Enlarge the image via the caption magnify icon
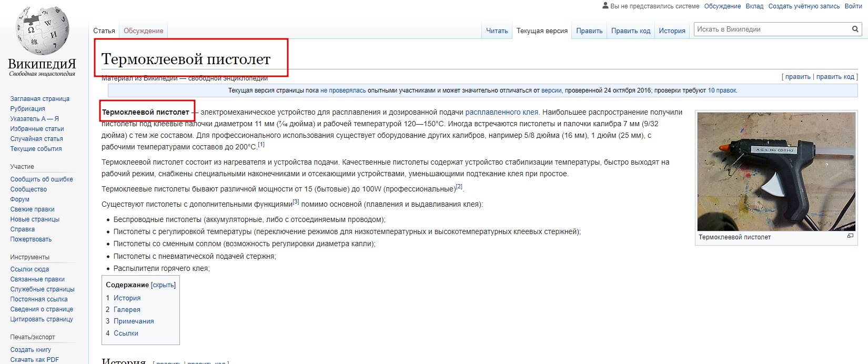 pos(850,236)
